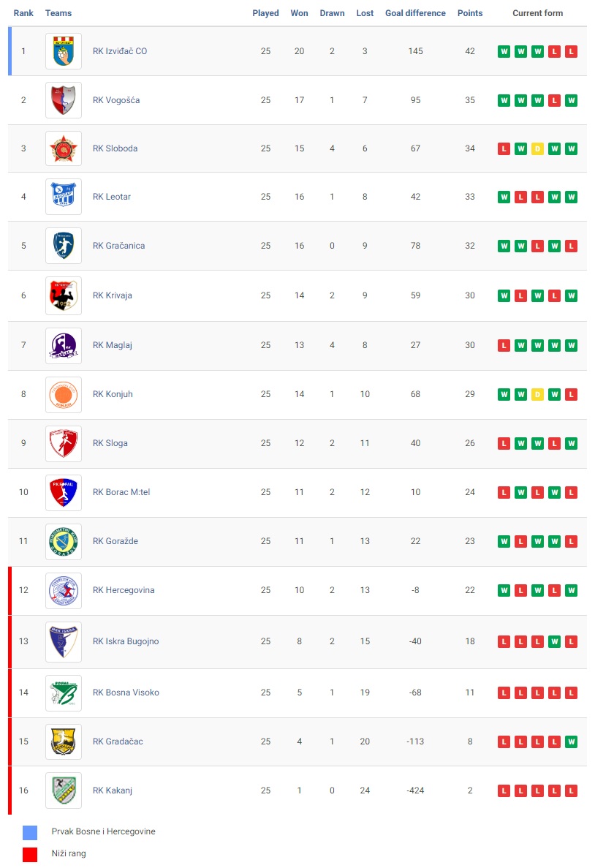The image size is (595, 868).
Task: Open the RK Goražde circular crest
Action: (64, 541)
